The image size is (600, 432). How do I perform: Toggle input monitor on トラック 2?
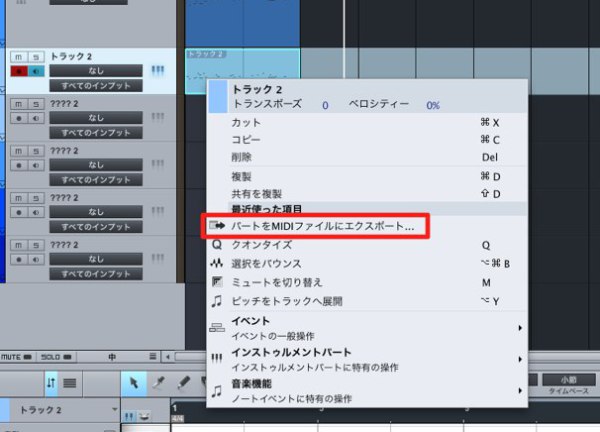[x=36, y=71]
